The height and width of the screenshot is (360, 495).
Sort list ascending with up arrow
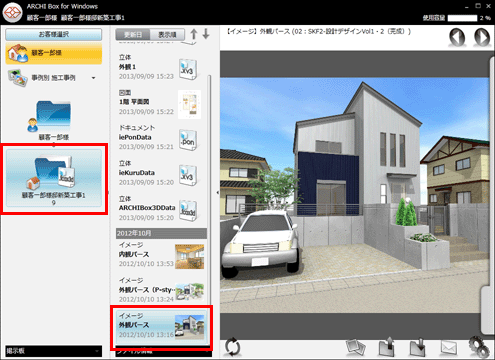tap(194, 34)
